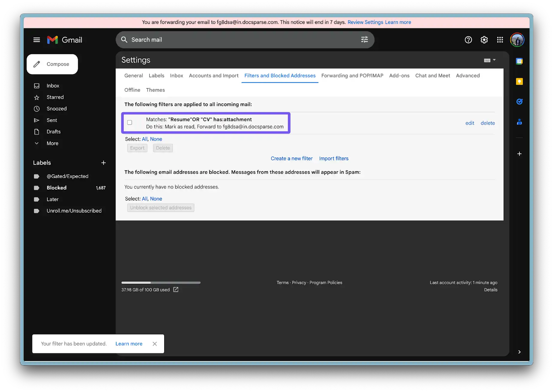Edit the Resume OR CV filter

pos(469,123)
